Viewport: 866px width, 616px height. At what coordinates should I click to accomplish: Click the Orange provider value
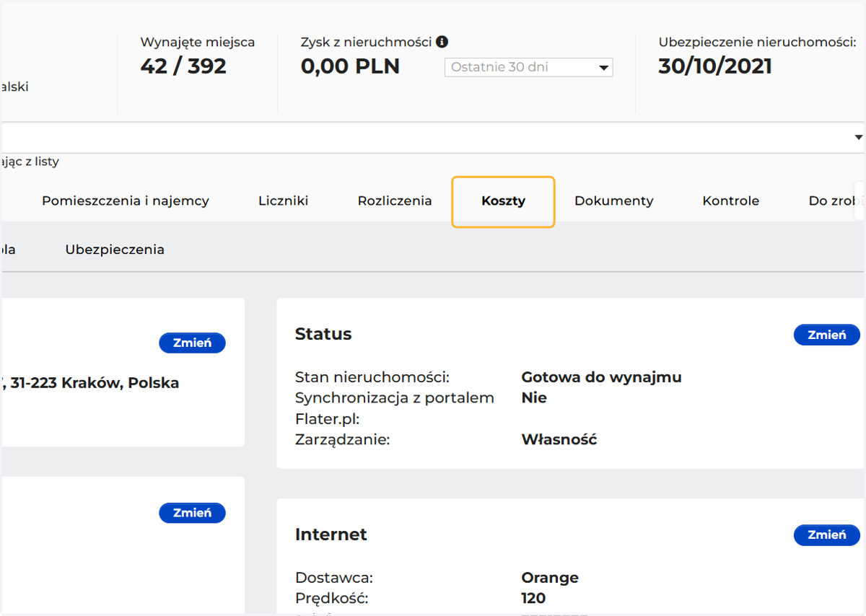coord(550,578)
